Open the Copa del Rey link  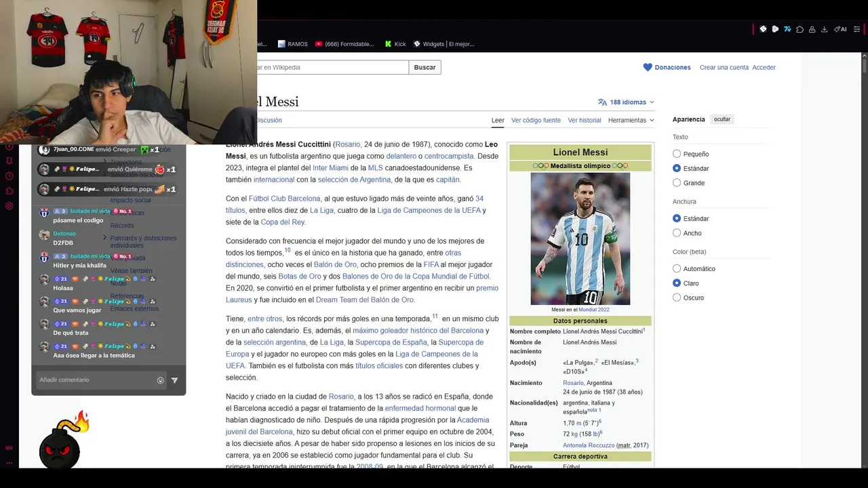[283, 222]
